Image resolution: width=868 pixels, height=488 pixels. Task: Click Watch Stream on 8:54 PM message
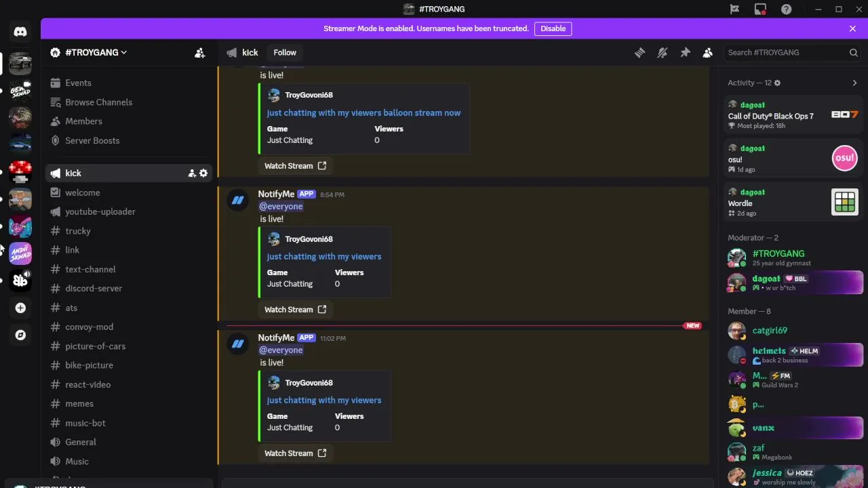[x=296, y=309]
